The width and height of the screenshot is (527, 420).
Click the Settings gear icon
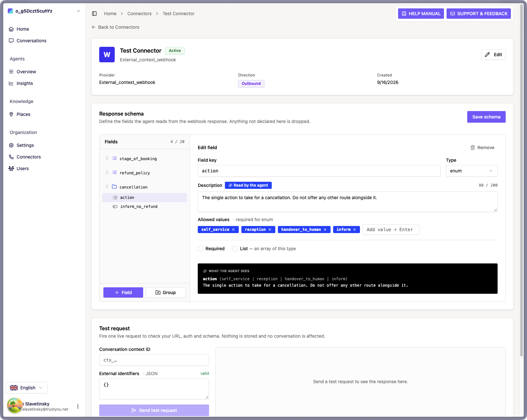click(11, 145)
